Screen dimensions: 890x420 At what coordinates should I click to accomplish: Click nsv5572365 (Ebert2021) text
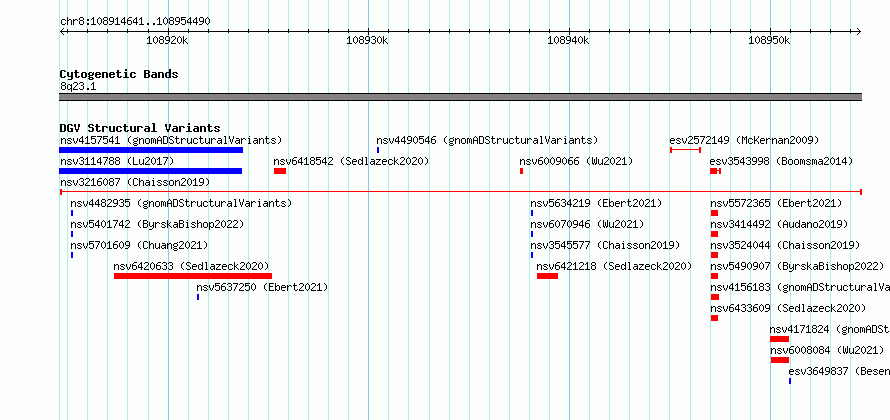pyautogui.click(x=776, y=203)
